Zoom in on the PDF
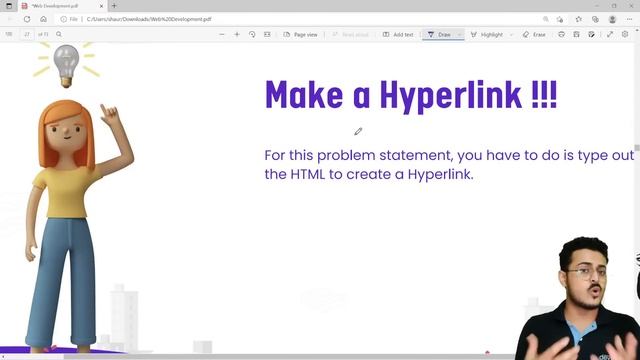 (x=237, y=35)
